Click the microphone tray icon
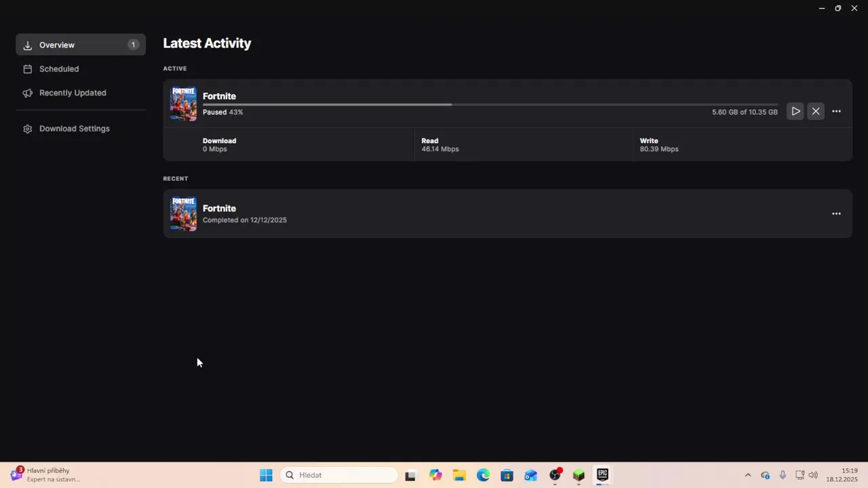868x488 pixels. [x=783, y=475]
